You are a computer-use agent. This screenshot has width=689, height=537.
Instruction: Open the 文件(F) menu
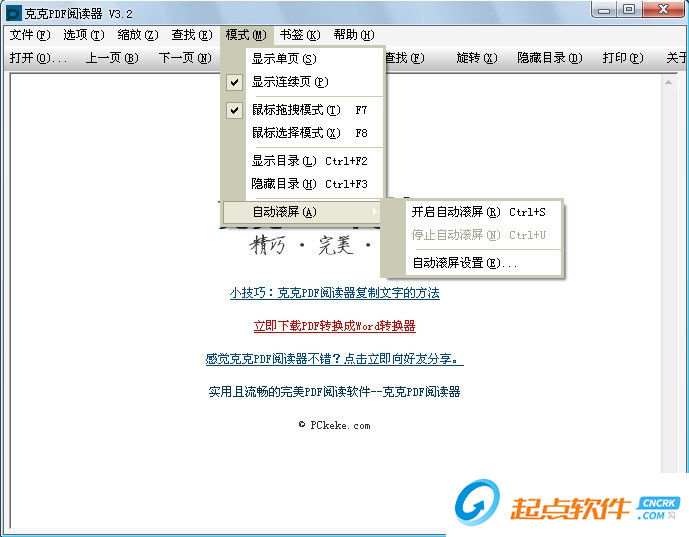[x=30, y=35]
